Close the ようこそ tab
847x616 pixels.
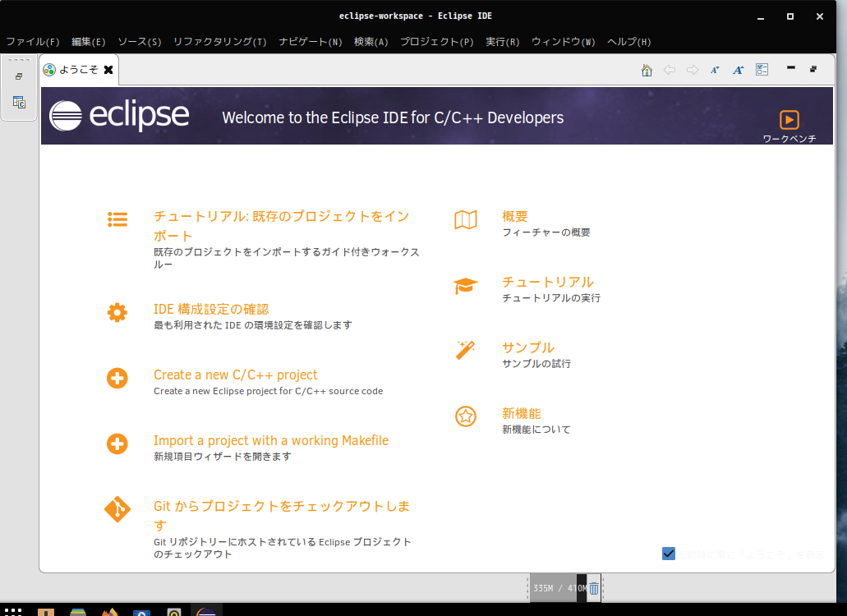tap(108, 70)
